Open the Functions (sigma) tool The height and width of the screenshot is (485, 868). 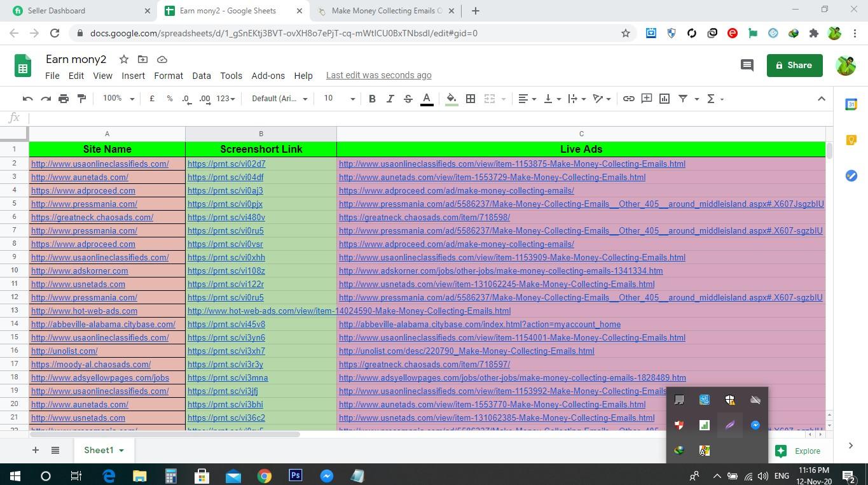(x=710, y=99)
